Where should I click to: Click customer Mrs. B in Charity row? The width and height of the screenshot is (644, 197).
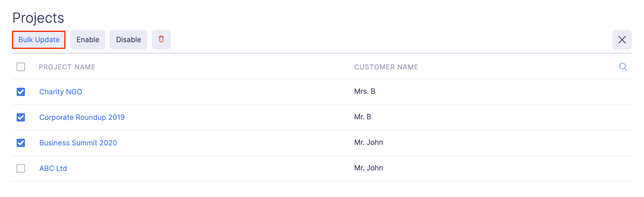365,91
